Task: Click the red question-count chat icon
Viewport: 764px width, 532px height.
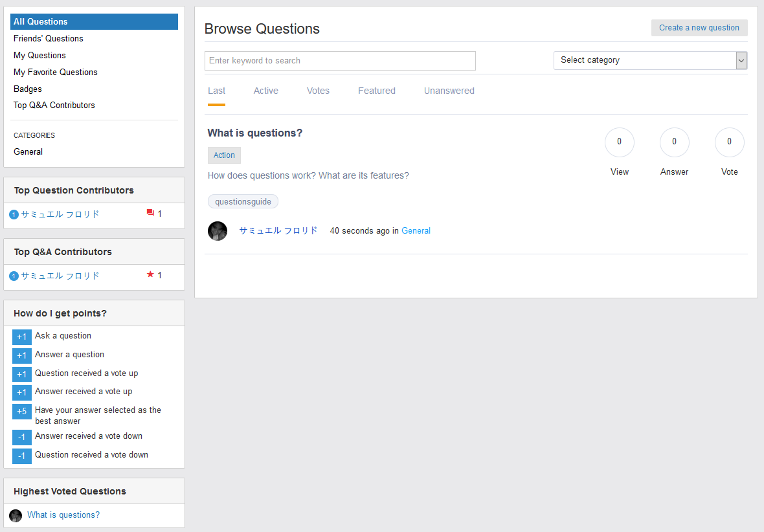Action: coord(151,213)
